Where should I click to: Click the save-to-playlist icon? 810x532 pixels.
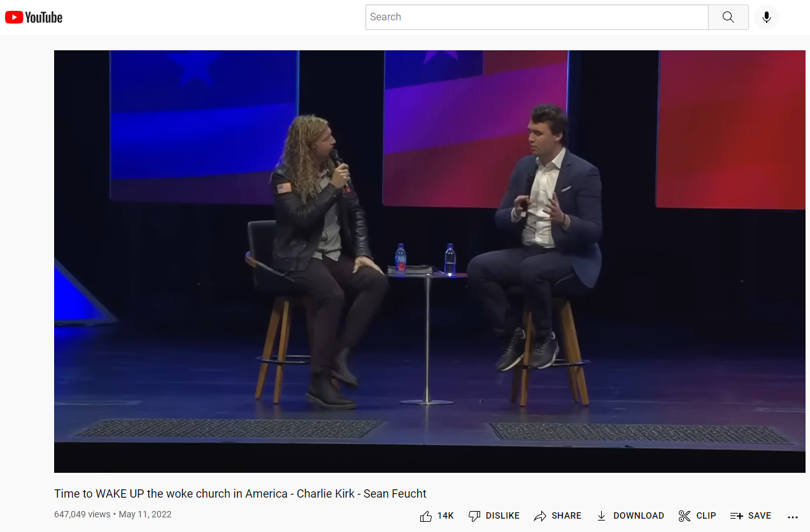click(737, 516)
